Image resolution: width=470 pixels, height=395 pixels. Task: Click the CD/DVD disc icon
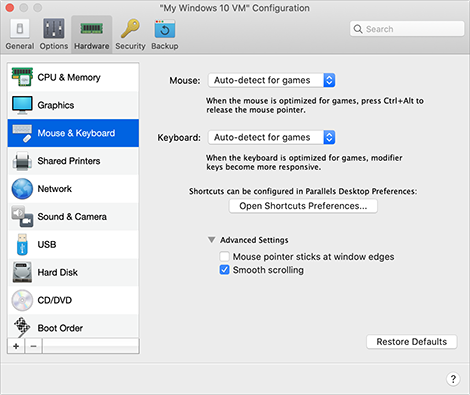22,300
